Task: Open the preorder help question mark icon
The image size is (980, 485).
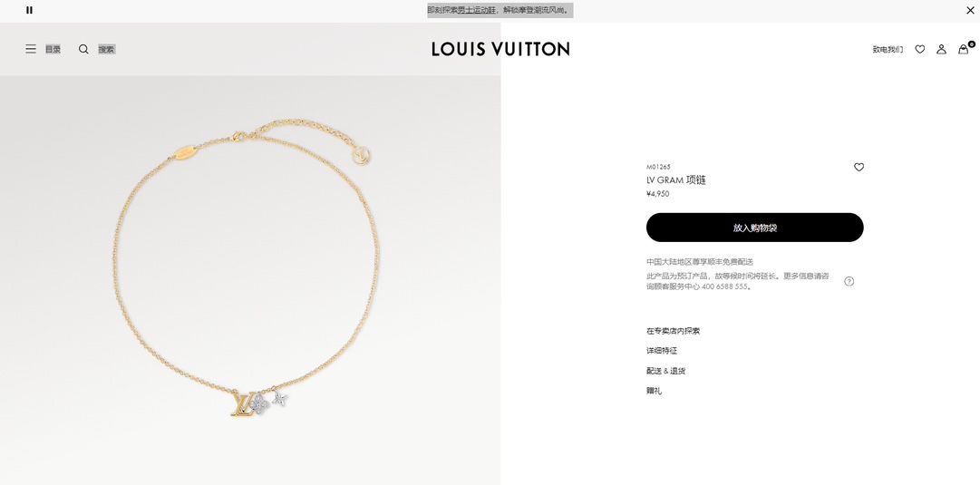Action: tap(849, 281)
